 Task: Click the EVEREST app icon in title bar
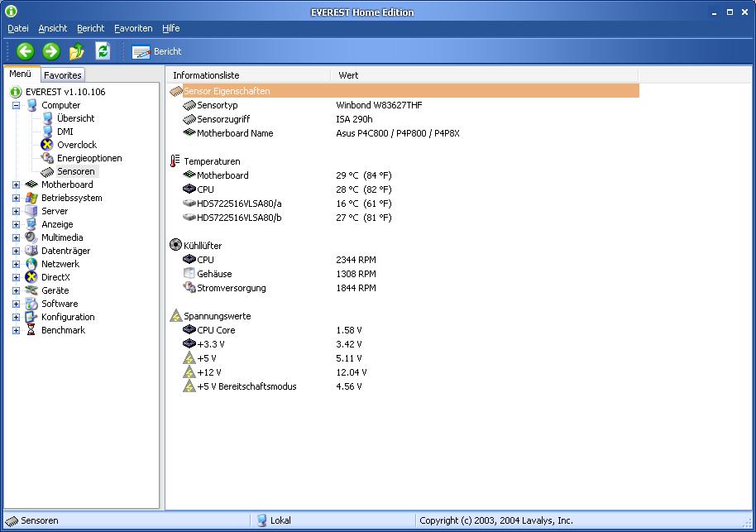coord(11,11)
